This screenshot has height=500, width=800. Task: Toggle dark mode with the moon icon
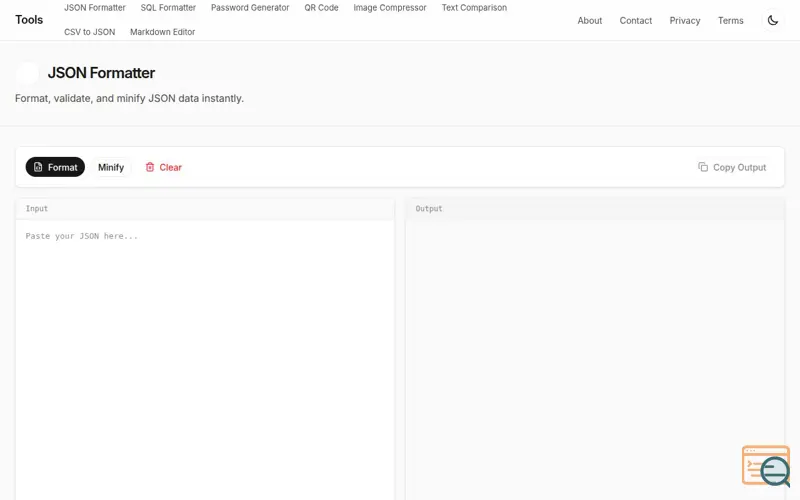click(x=772, y=20)
